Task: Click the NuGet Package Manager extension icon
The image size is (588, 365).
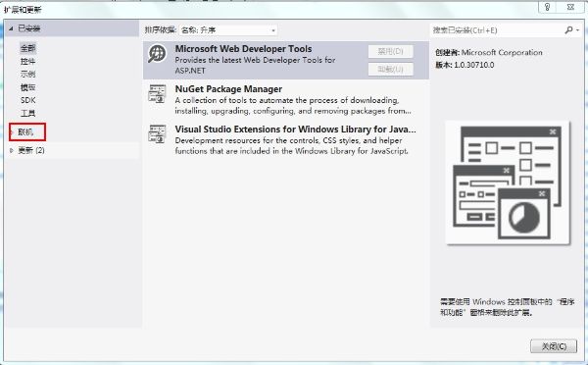Action: coord(157,94)
